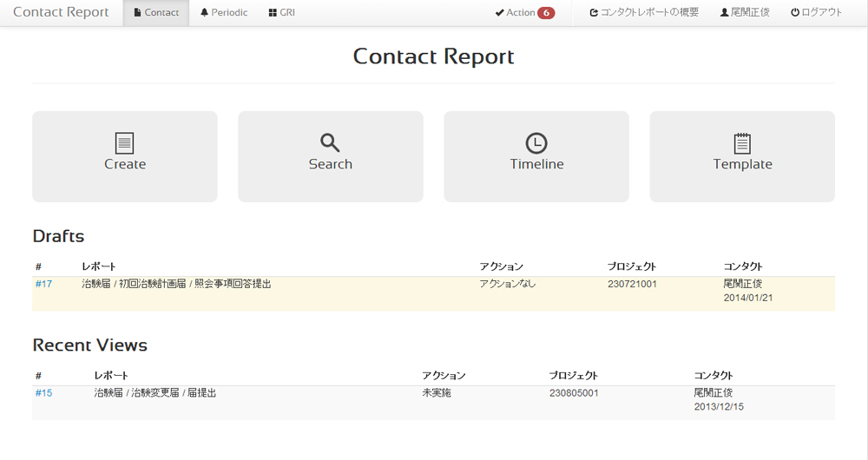
Task: Open the Template tile
Action: point(742,156)
